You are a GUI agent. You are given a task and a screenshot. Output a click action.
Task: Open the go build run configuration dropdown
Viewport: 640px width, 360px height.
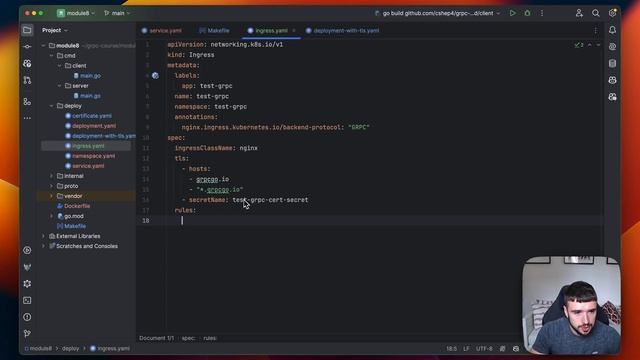[x=437, y=13]
